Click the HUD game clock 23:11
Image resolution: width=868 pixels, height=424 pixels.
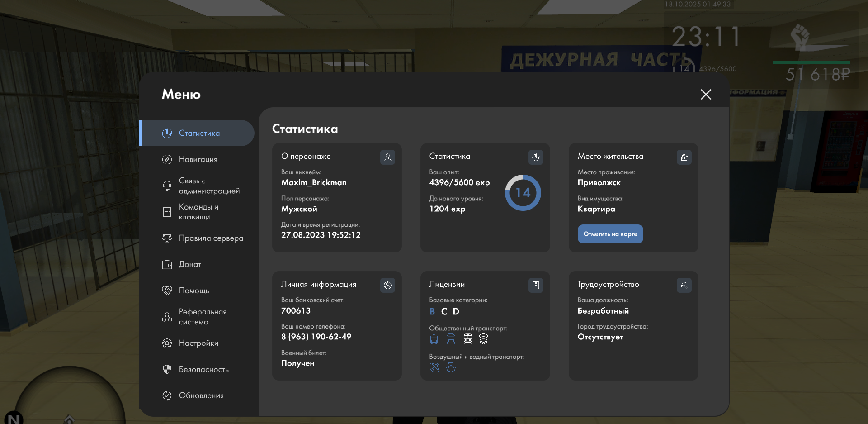[705, 37]
